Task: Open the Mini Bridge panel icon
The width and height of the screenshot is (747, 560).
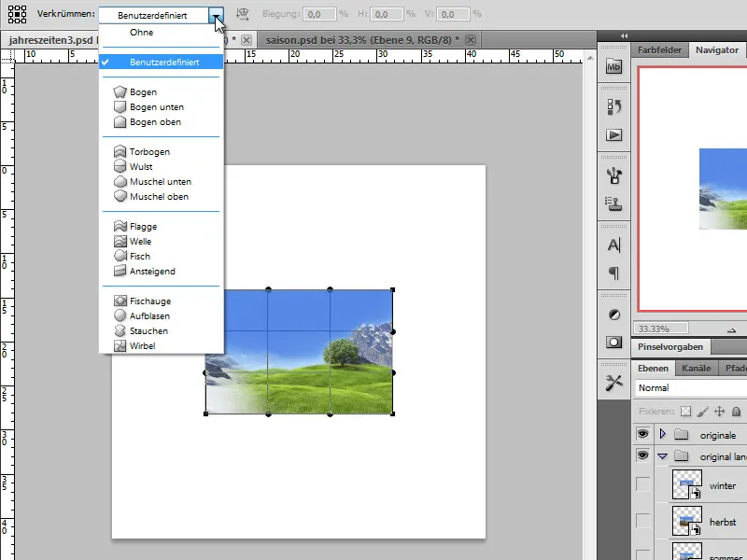Action: (x=613, y=66)
